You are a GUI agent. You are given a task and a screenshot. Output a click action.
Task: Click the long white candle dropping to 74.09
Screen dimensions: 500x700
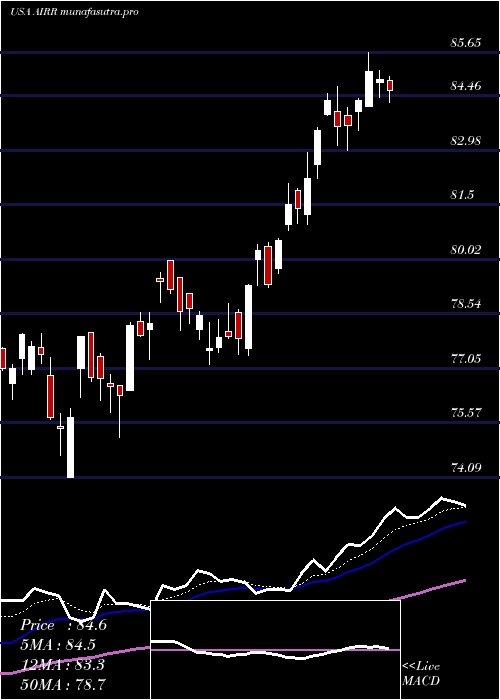71,447
